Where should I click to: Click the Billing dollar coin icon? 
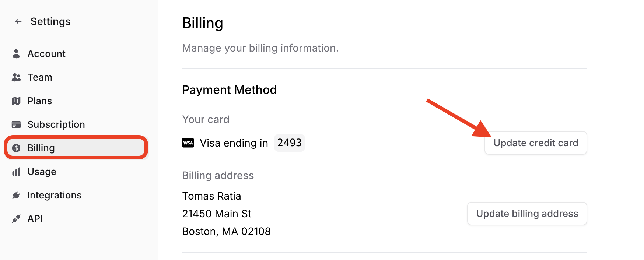(x=16, y=148)
